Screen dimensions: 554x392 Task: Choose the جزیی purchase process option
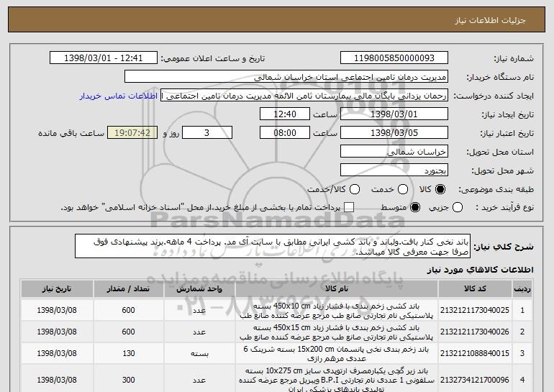[x=457, y=207]
